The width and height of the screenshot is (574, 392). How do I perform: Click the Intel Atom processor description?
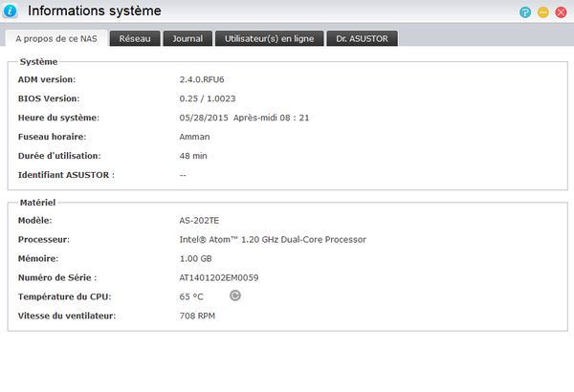click(273, 239)
